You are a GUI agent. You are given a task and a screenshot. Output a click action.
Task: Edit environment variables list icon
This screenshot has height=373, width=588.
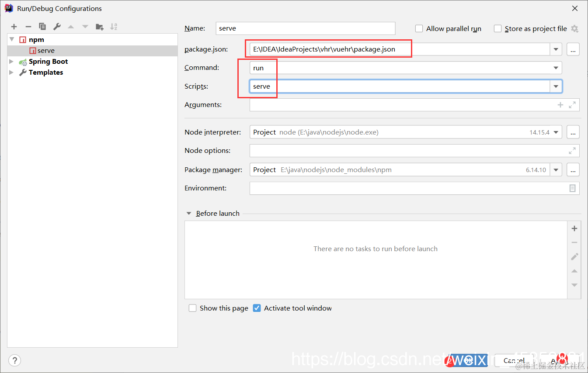(572, 188)
